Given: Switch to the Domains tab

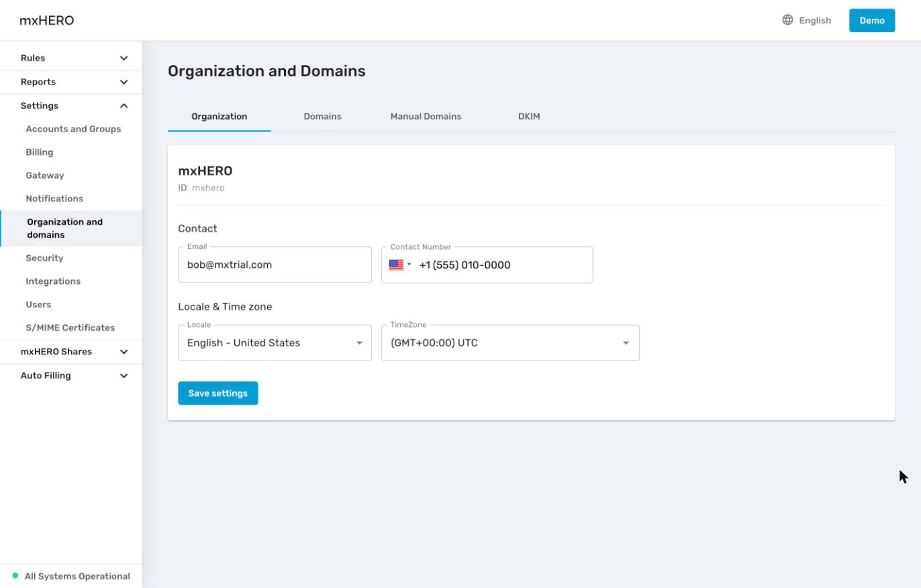Looking at the screenshot, I should tap(322, 116).
